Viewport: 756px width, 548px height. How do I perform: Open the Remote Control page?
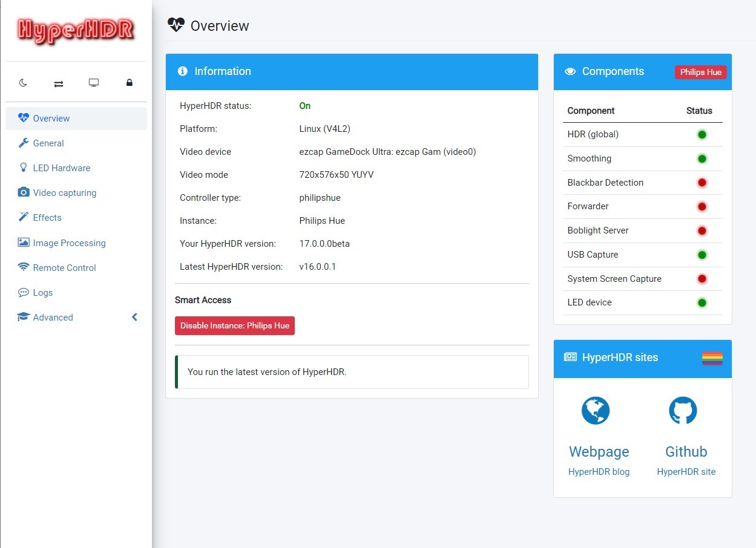click(x=76, y=268)
